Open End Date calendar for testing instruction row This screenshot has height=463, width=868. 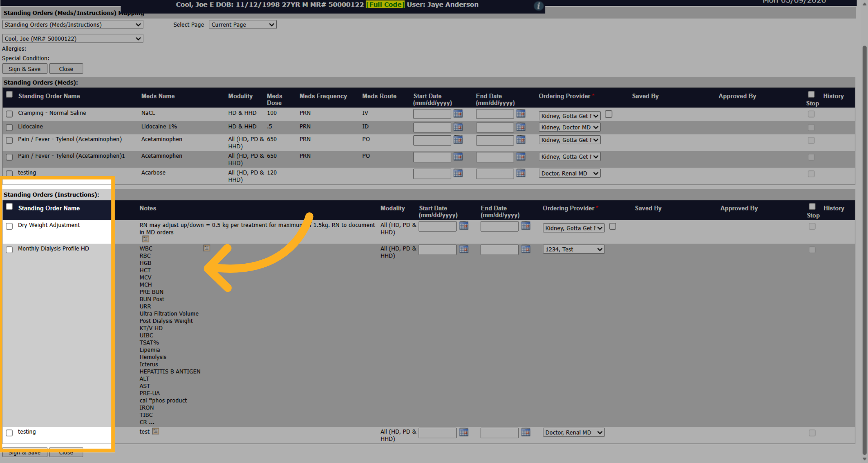coord(526,432)
